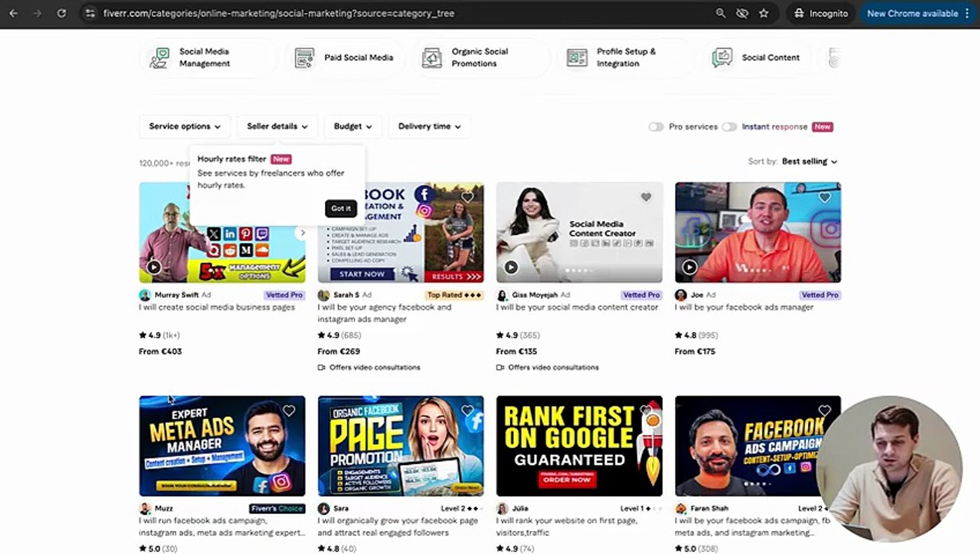Open Social Content category
The image size is (980, 555).
coord(755,58)
